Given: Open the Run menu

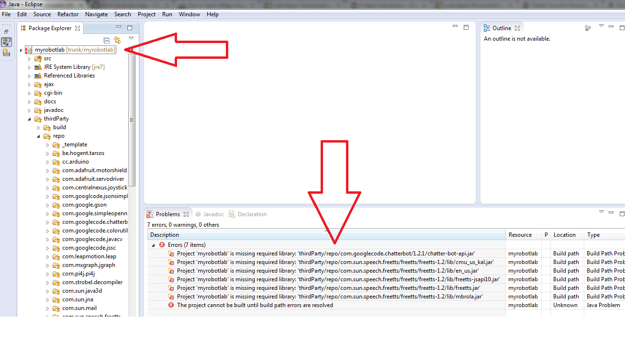Looking at the screenshot, I should point(167,14).
